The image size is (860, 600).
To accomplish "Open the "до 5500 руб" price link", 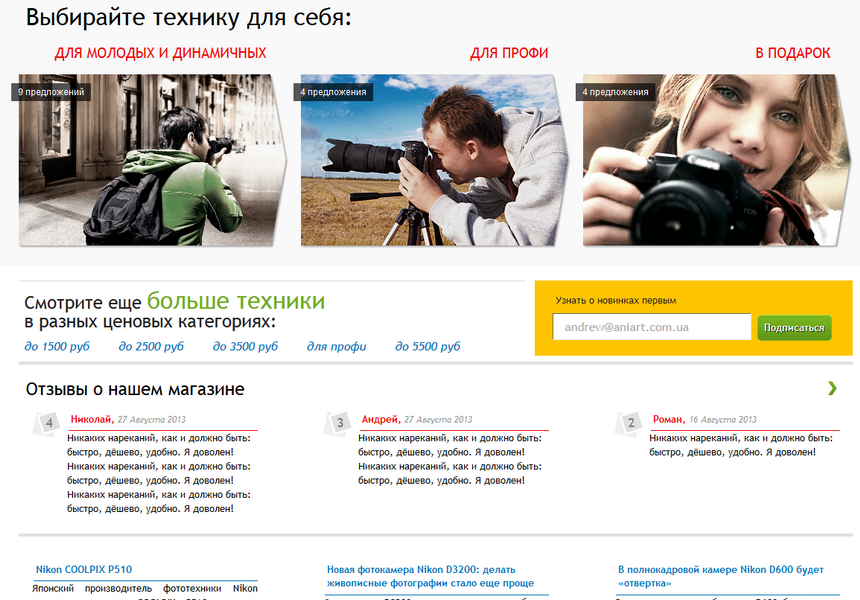I will [x=428, y=347].
